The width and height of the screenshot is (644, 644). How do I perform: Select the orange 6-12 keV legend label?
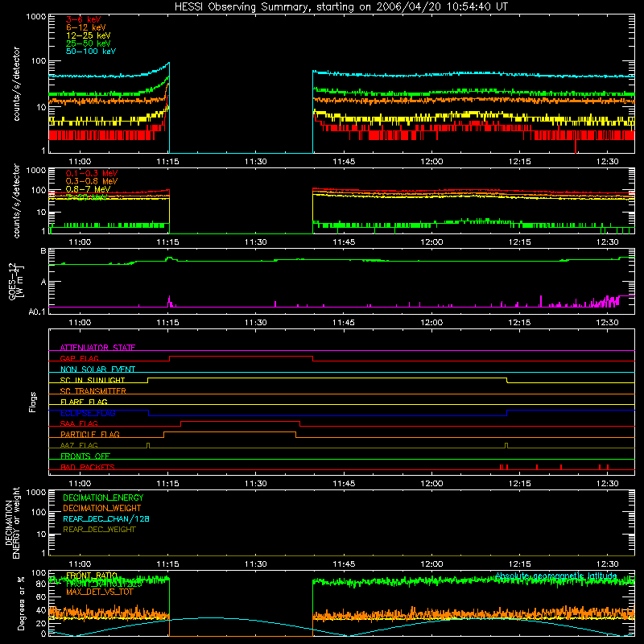(86, 27)
